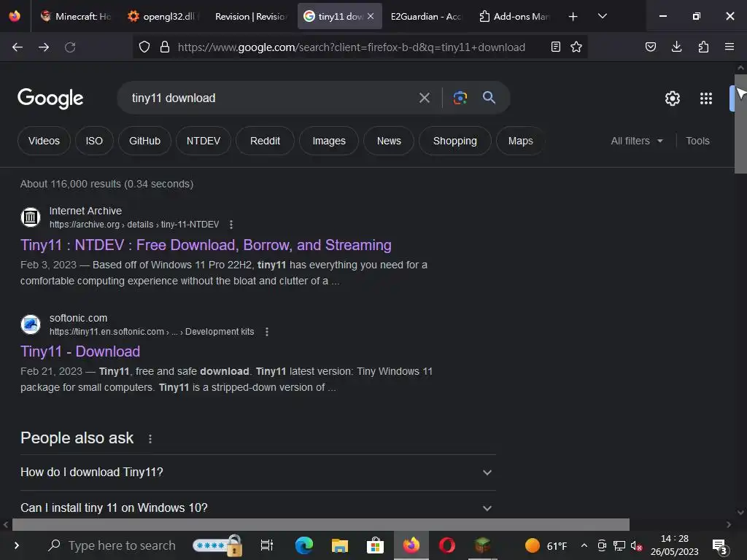Viewport: 747px width, 560px height.
Task: Open the Google apps grid
Action: 706,98
